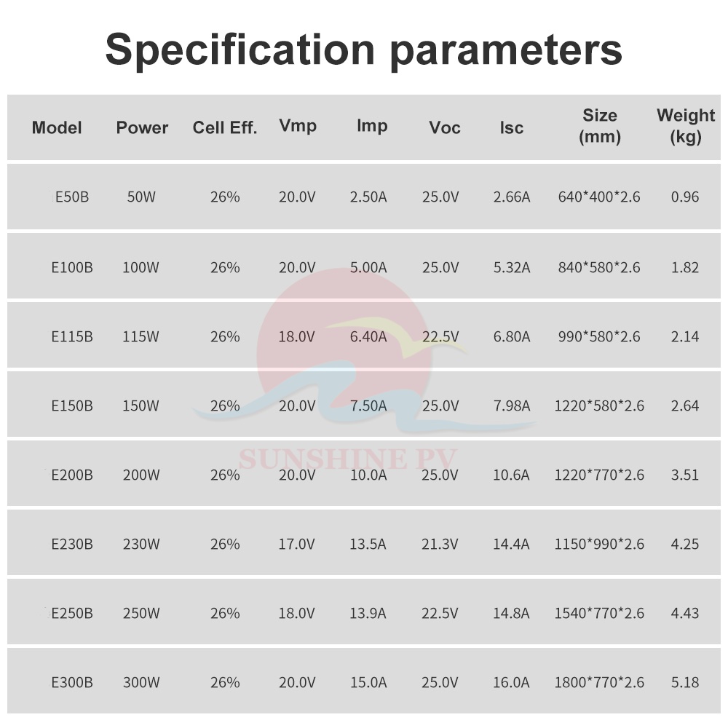Select the E300B model cell
The height and width of the screenshot is (728, 728).
pos(72,683)
